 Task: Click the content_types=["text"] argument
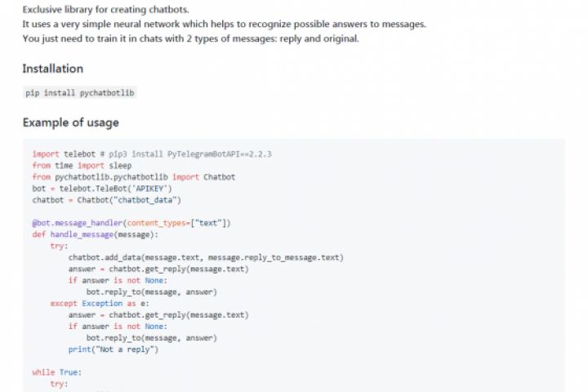(178, 223)
